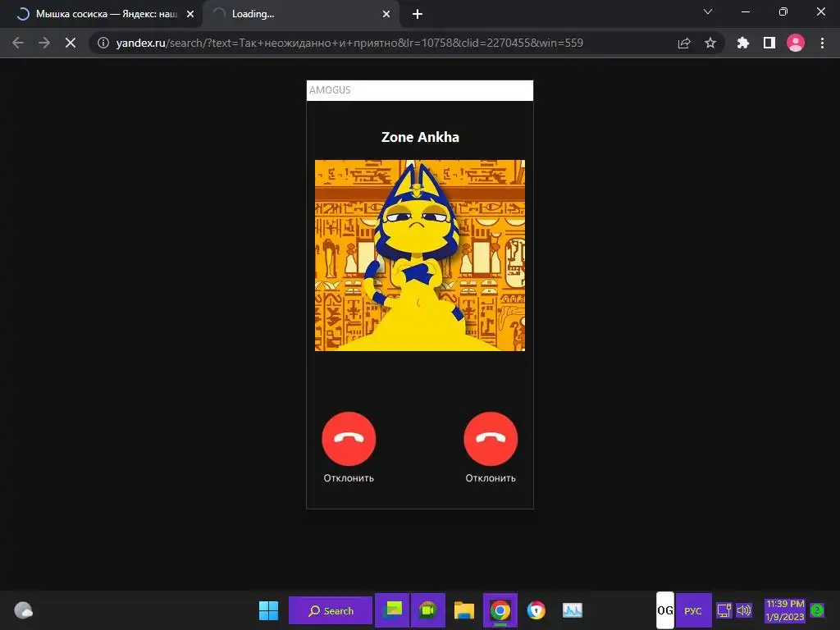Open the performance monitor taskbar icon
The height and width of the screenshot is (630, 840).
point(572,610)
